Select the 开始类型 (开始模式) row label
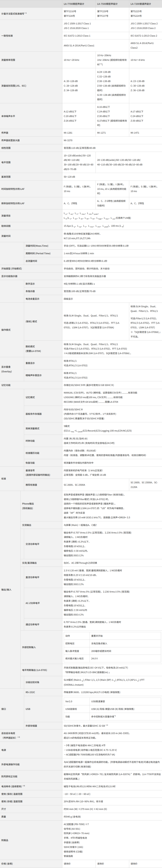Viewport: 162px width, 868px height. coord(12,269)
